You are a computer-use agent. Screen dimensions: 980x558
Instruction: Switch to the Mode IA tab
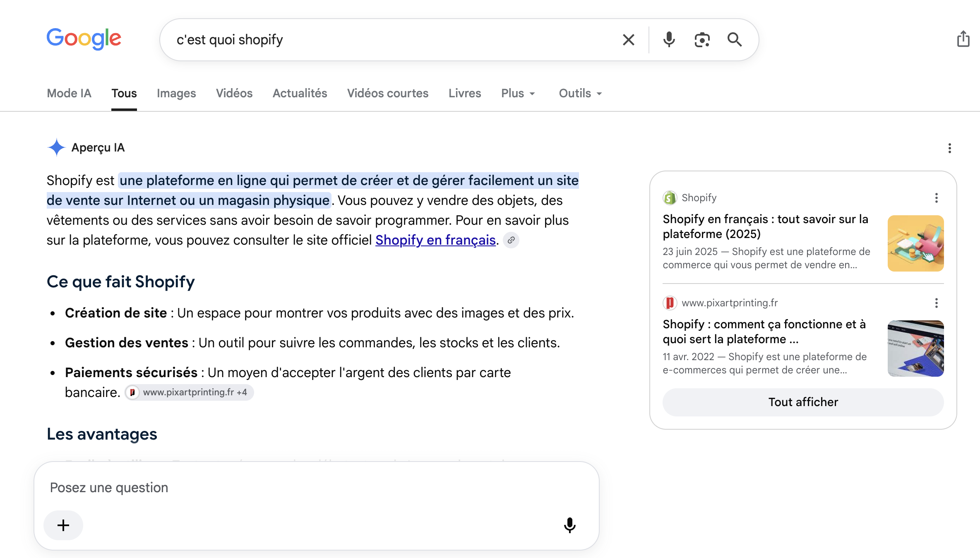tap(69, 94)
